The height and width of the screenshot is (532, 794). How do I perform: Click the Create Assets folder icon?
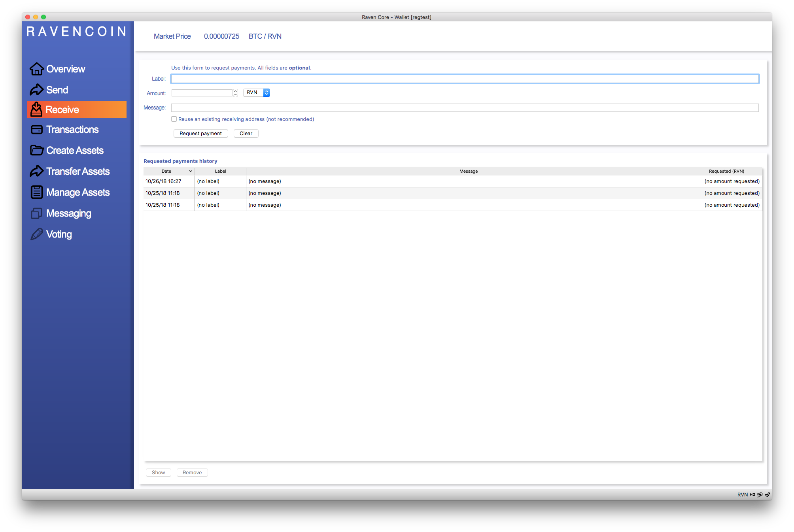click(36, 150)
